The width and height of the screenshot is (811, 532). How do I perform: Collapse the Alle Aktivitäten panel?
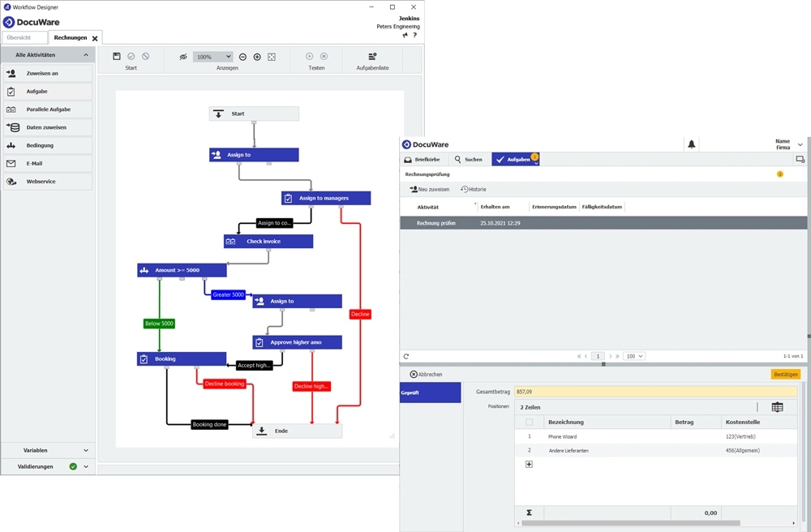coord(86,55)
